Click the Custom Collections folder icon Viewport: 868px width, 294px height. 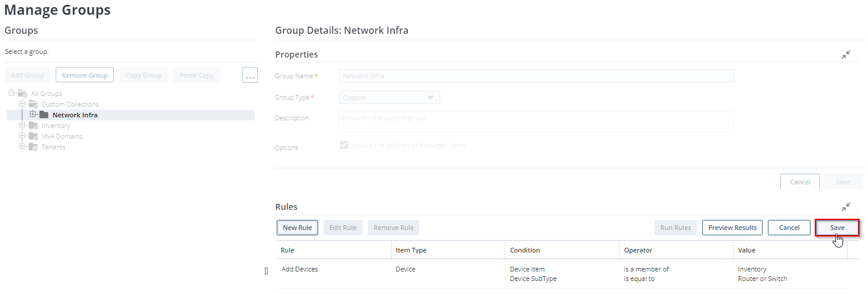click(33, 104)
